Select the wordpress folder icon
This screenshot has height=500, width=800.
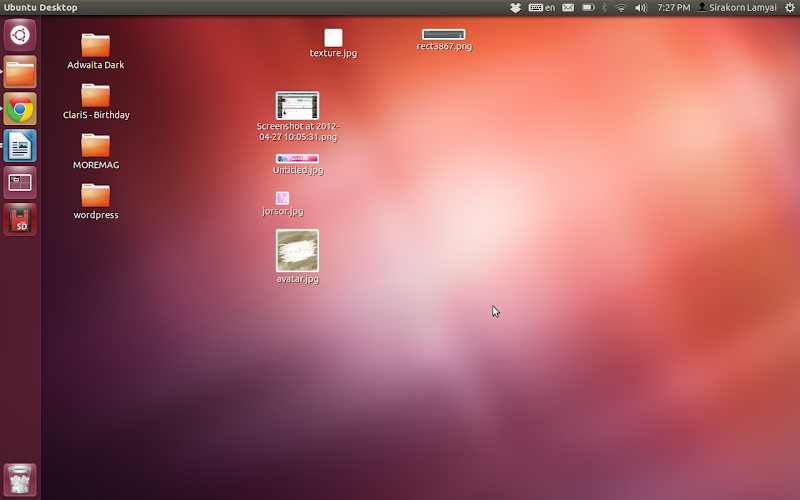pyautogui.click(x=95, y=195)
